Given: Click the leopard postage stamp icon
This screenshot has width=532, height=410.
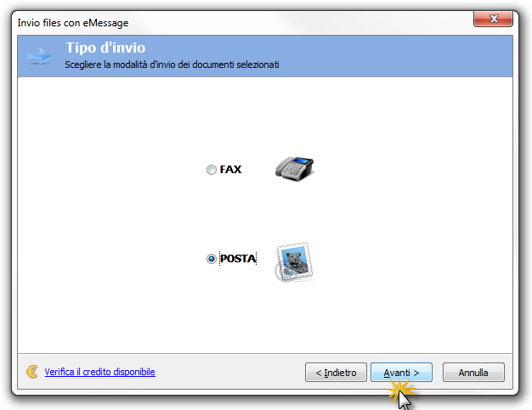Looking at the screenshot, I should [x=295, y=261].
